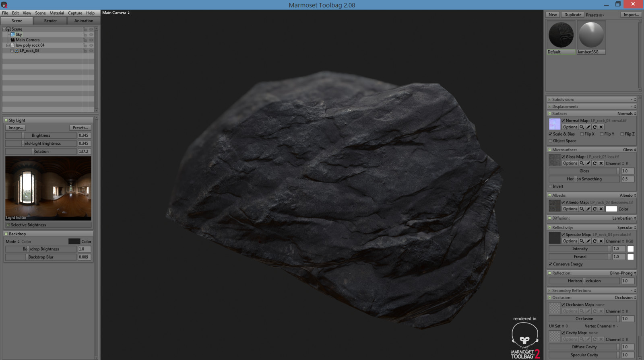Expand the Selective Brightness section
The height and width of the screenshot is (360, 644).
(x=8, y=225)
